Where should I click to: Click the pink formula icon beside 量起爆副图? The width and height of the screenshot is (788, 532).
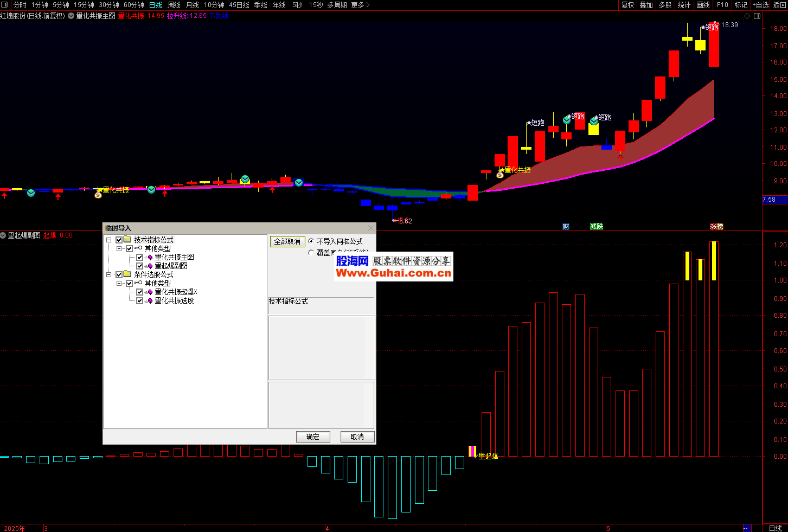(150, 266)
